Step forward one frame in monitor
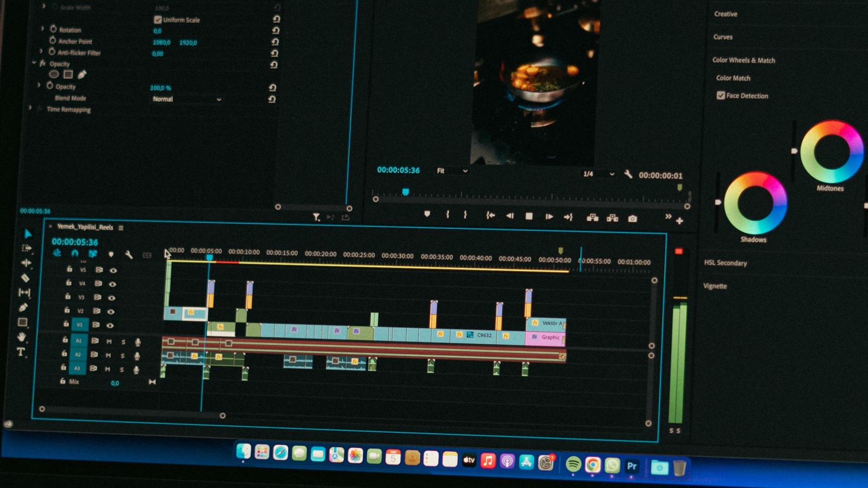The width and height of the screenshot is (868, 488). [x=549, y=216]
